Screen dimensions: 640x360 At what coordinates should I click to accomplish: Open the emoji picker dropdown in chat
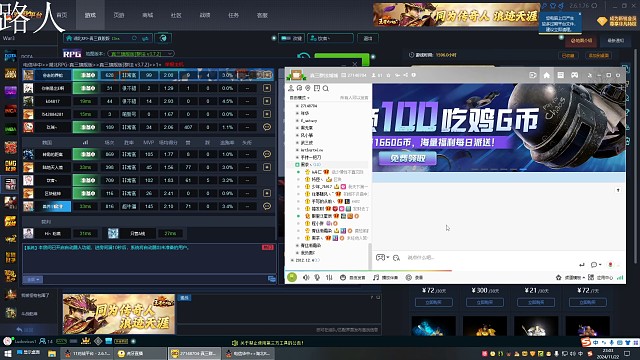pos(382,258)
